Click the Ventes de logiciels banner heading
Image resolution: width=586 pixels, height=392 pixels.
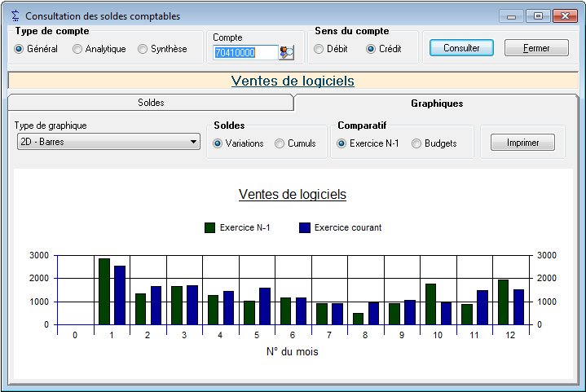point(293,81)
